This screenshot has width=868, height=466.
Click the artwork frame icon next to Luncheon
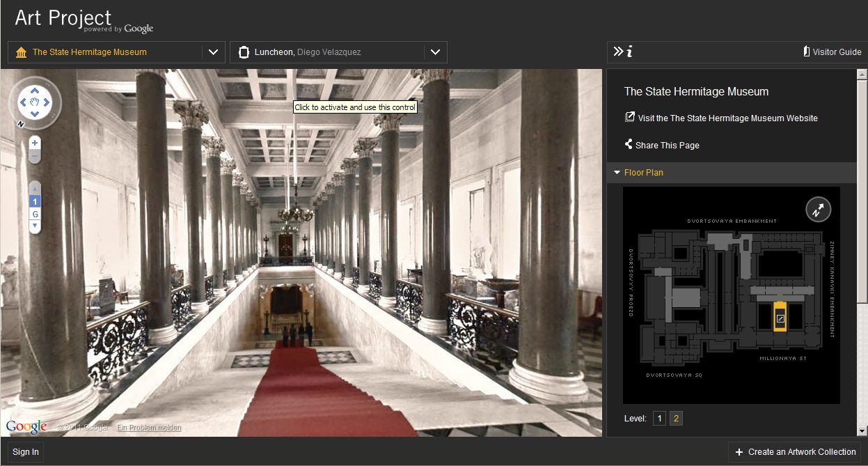coord(244,52)
